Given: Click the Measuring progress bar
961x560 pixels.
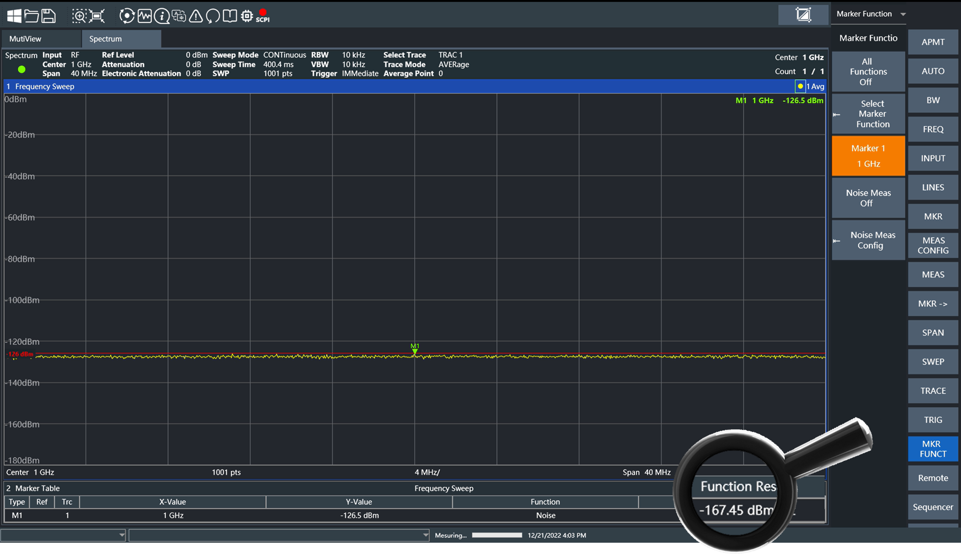Looking at the screenshot, I should (497, 535).
